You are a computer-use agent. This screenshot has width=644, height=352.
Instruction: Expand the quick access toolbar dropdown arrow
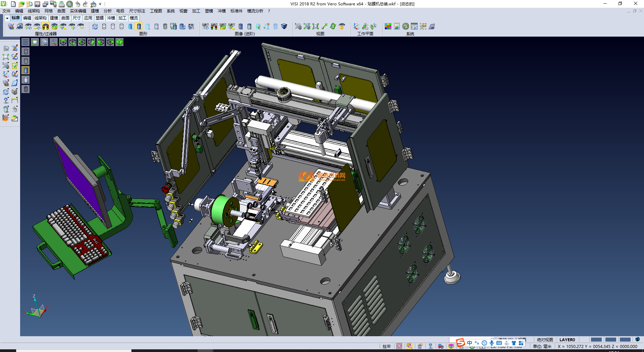(100, 4)
